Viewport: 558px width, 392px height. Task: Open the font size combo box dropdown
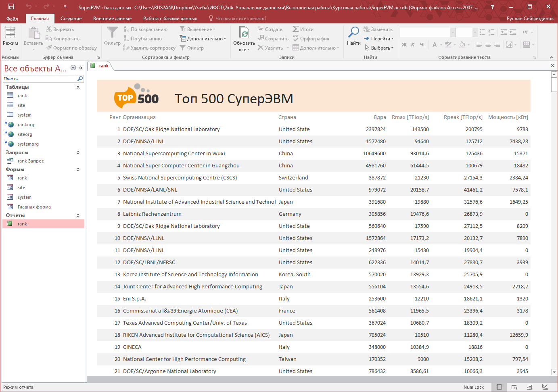click(x=475, y=32)
